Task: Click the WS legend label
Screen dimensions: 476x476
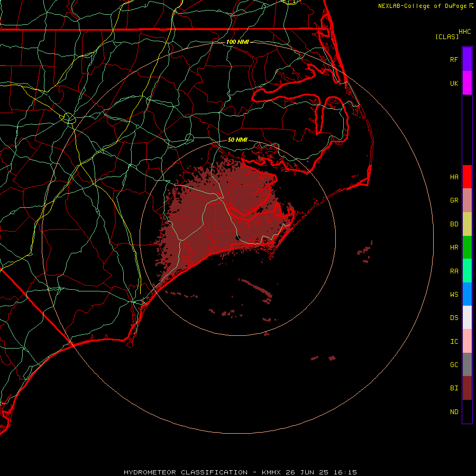Action: (x=454, y=294)
